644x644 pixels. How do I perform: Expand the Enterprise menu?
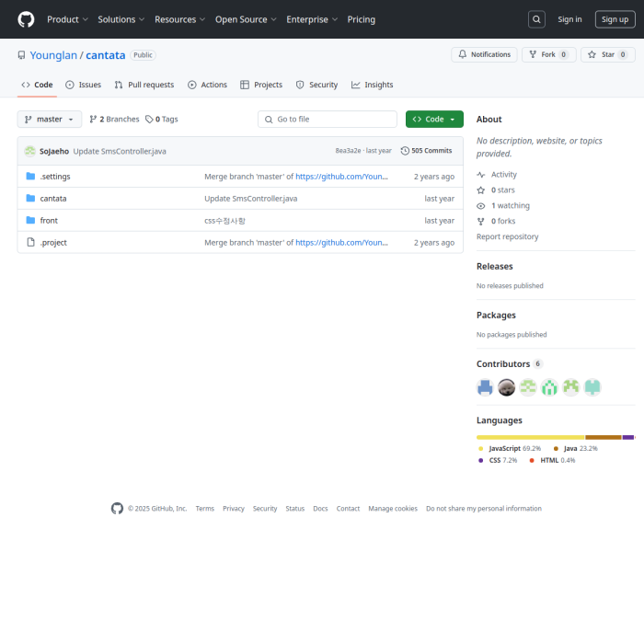tap(312, 19)
